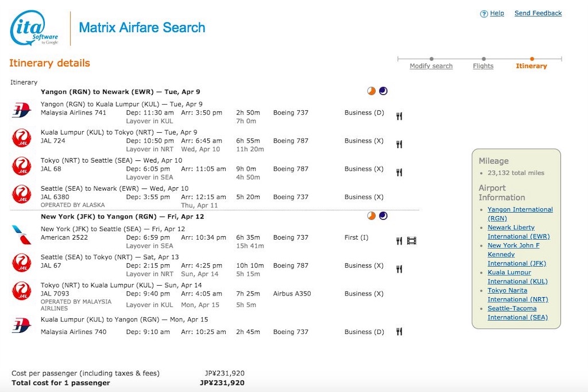588x392 pixels.
Task: Click meal icon on JAL 724 row
Action: pos(399,144)
